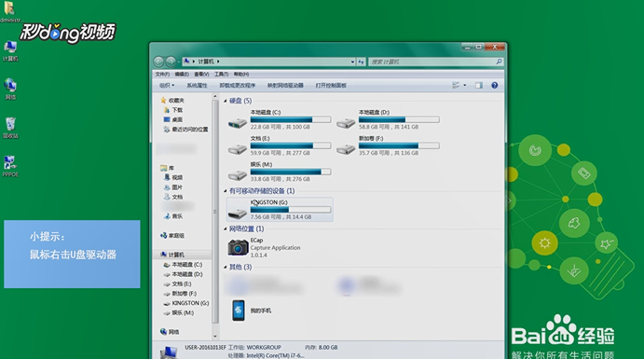Select 收藏夹 in the navigation pane
644x359 pixels.
point(172,100)
